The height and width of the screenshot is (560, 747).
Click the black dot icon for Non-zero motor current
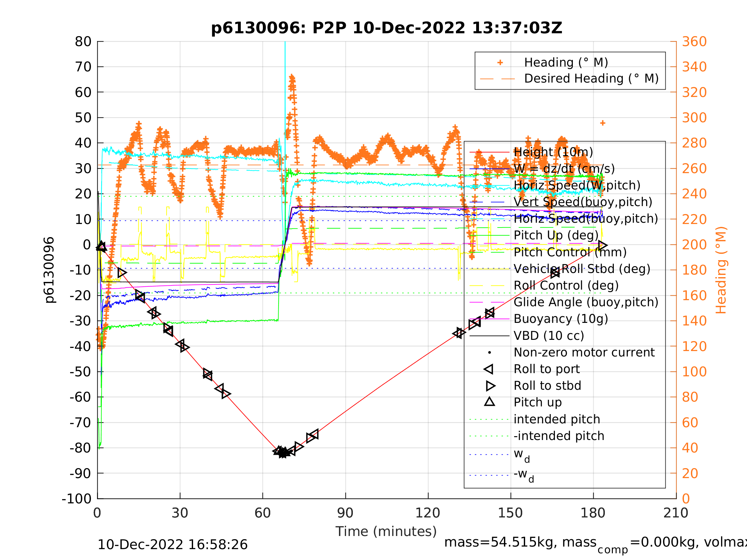[x=490, y=352]
